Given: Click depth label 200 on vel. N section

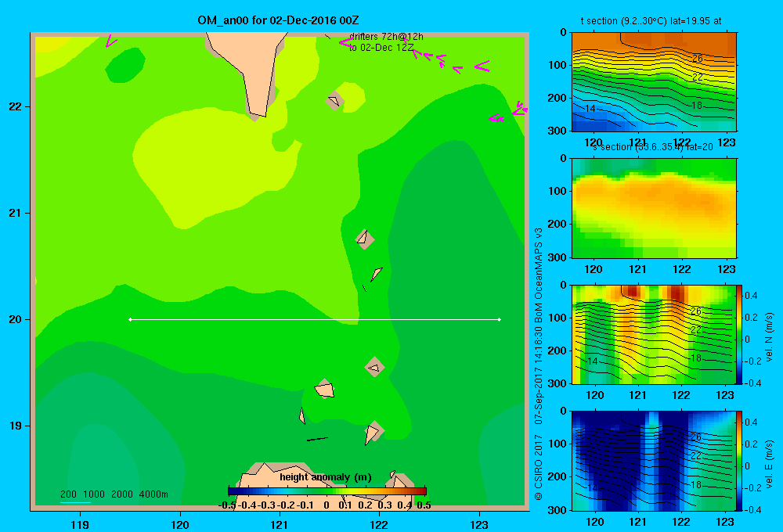Looking at the screenshot, I should click(x=557, y=350).
